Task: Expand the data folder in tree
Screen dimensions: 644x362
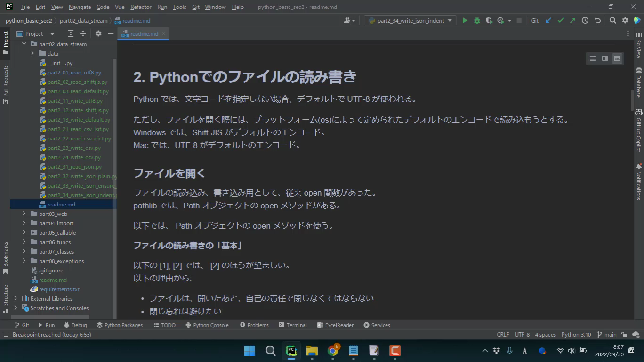Action: 32,54
